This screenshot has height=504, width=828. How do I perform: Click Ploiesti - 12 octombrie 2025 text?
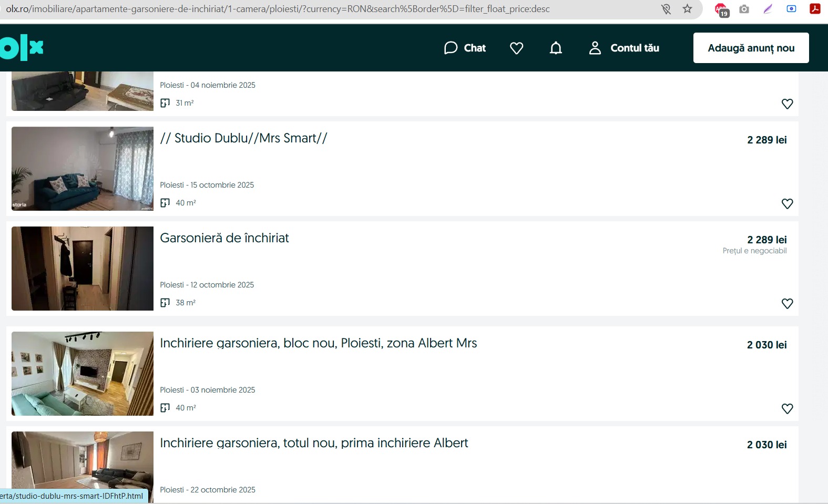207,285
